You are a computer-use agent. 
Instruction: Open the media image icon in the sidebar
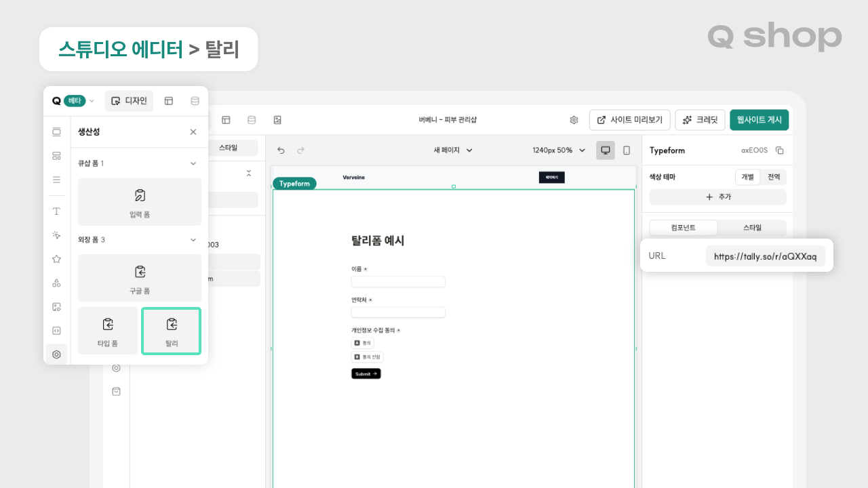[x=56, y=307]
